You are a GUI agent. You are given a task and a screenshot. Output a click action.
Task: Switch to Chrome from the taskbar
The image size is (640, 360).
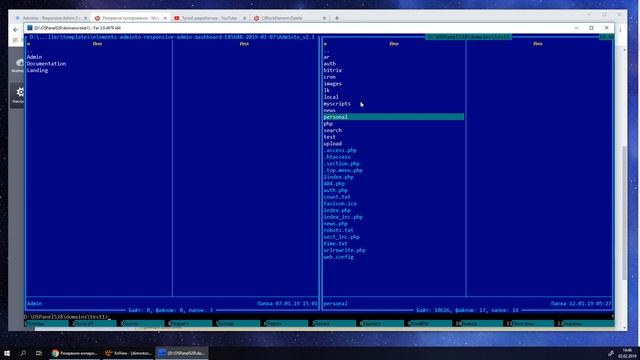[74, 353]
